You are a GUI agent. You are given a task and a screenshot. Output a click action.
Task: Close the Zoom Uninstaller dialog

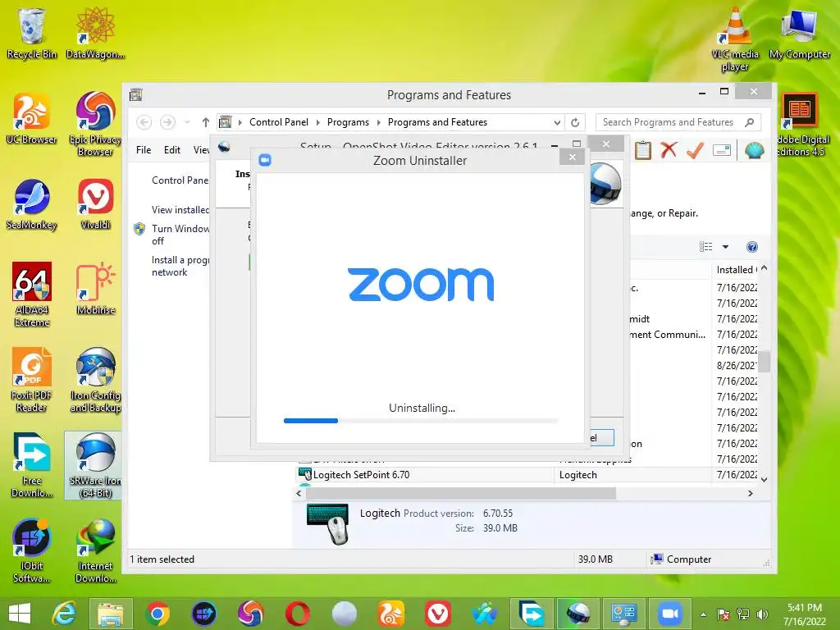pyautogui.click(x=572, y=157)
